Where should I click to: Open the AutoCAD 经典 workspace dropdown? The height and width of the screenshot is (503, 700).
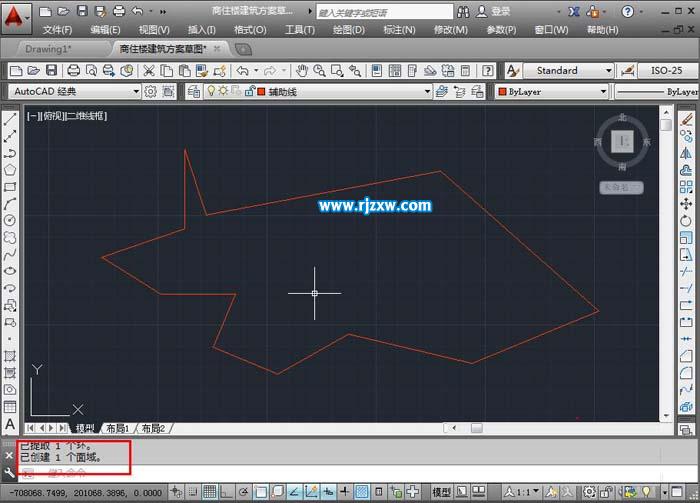[74, 91]
